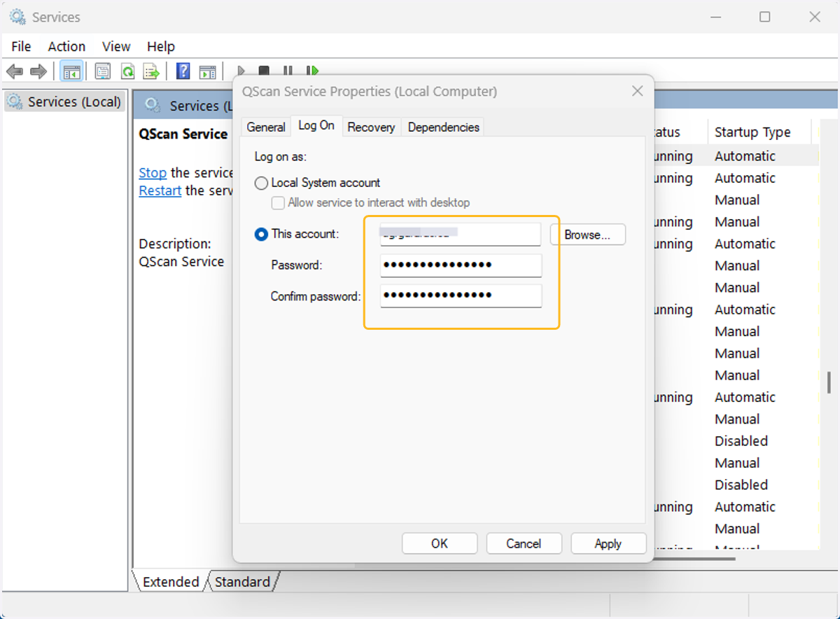The image size is (840, 619).
Task: Switch to the Log On tab
Action: [316, 125]
